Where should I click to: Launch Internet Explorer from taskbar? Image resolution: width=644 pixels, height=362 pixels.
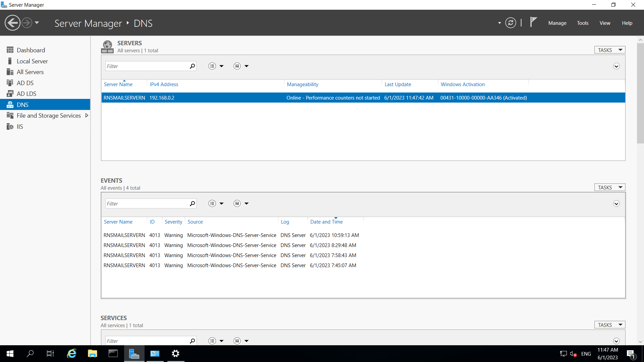[x=72, y=354]
